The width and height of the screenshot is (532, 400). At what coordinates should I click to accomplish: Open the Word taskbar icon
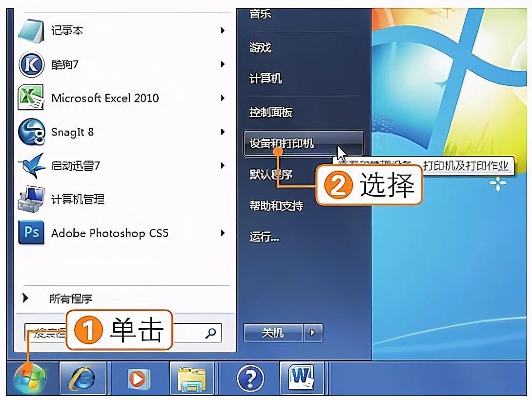click(x=302, y=378)
